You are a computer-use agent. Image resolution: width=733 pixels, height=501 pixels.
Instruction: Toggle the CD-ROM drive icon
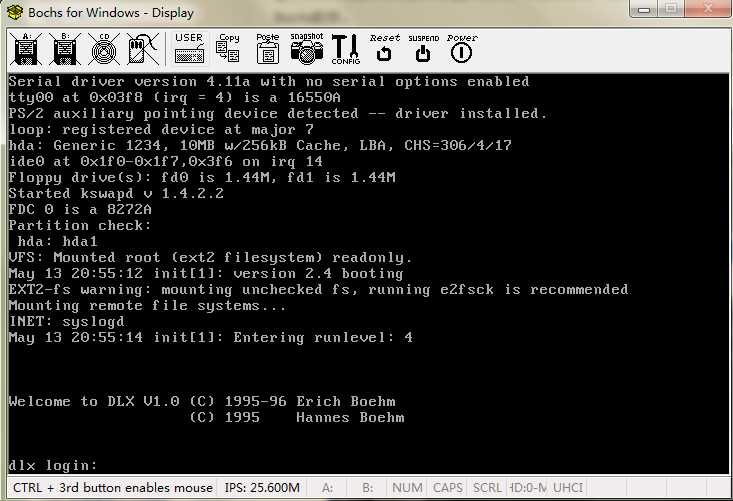pyautogui.click(x=104, y=49)
